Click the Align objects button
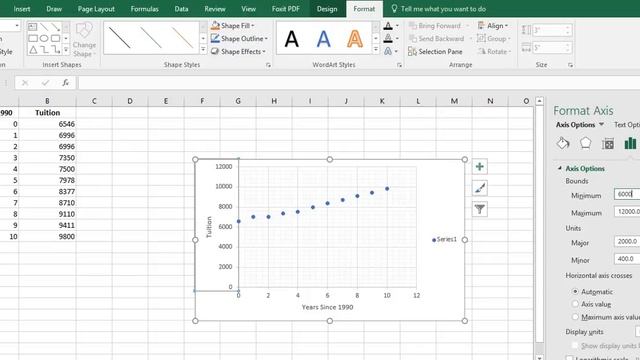Screen dimensions: 640x360 coord(492,26)
